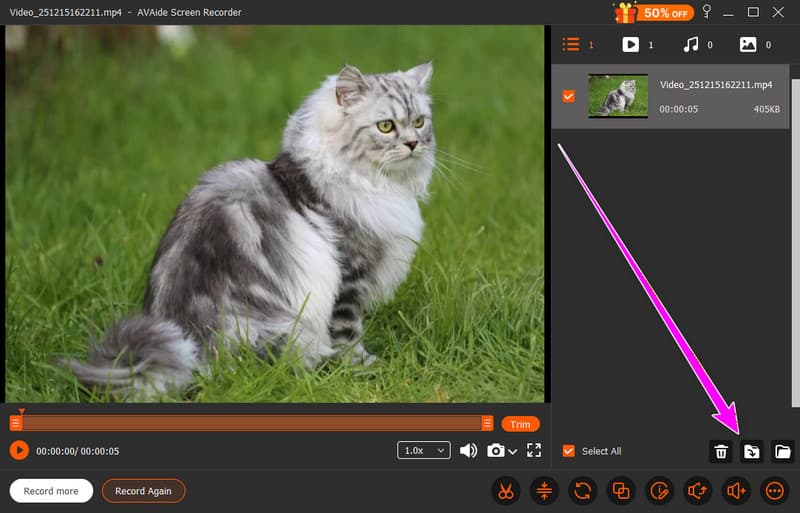Select the Video_251215162211.mp4 file name

pos(716,85)
